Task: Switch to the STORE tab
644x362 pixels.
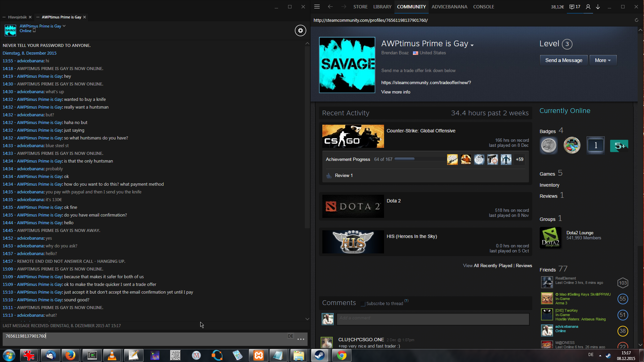Action: pos(360,7)
